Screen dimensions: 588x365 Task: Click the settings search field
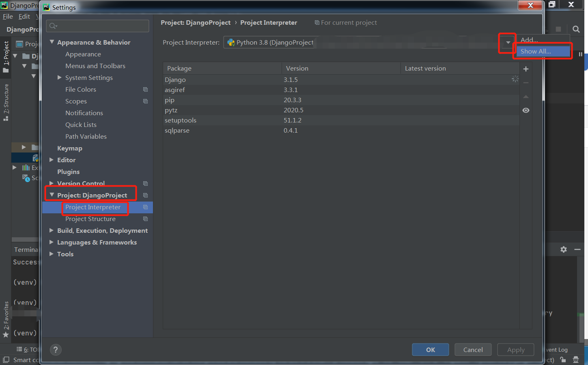point(97,26)
